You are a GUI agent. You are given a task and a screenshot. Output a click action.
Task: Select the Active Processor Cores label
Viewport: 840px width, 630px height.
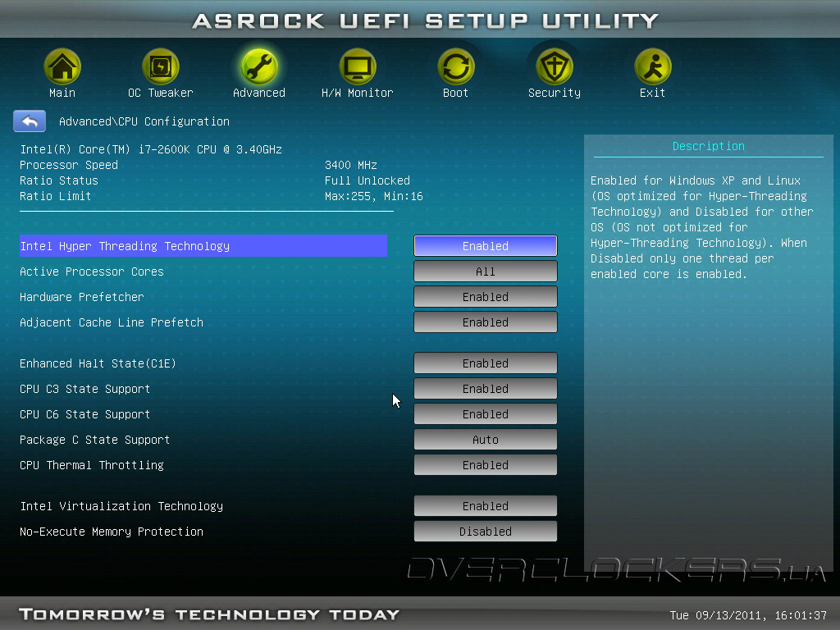point(92,272)
